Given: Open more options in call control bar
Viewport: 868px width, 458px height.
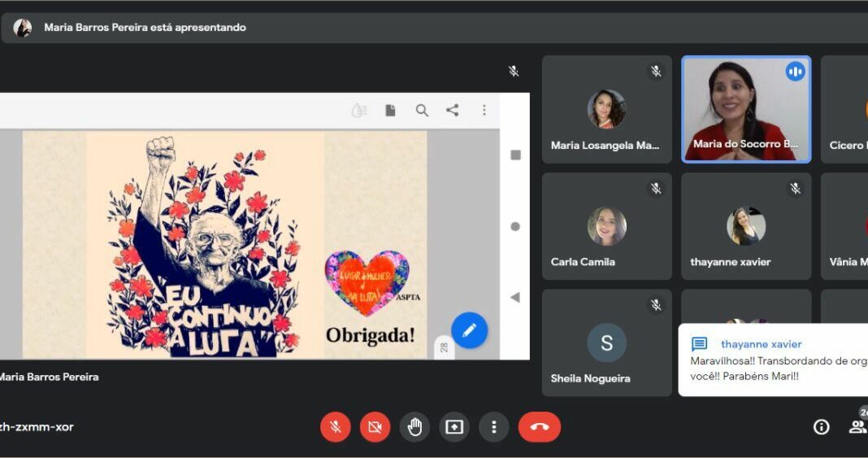Looking at the screenshot, I should tap(494, 427).
